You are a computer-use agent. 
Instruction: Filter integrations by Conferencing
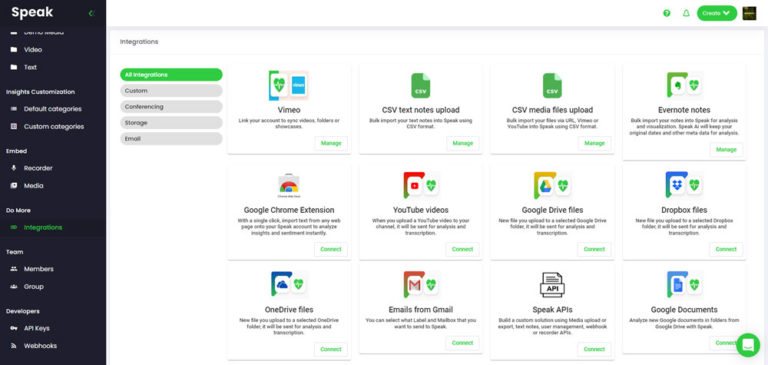tap(171, 107)
